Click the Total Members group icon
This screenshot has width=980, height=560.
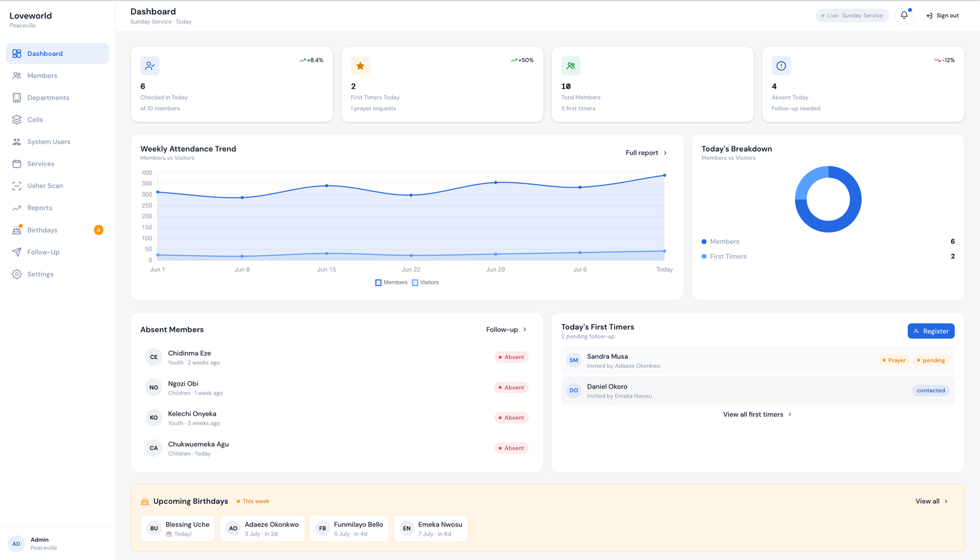[571, 65]
